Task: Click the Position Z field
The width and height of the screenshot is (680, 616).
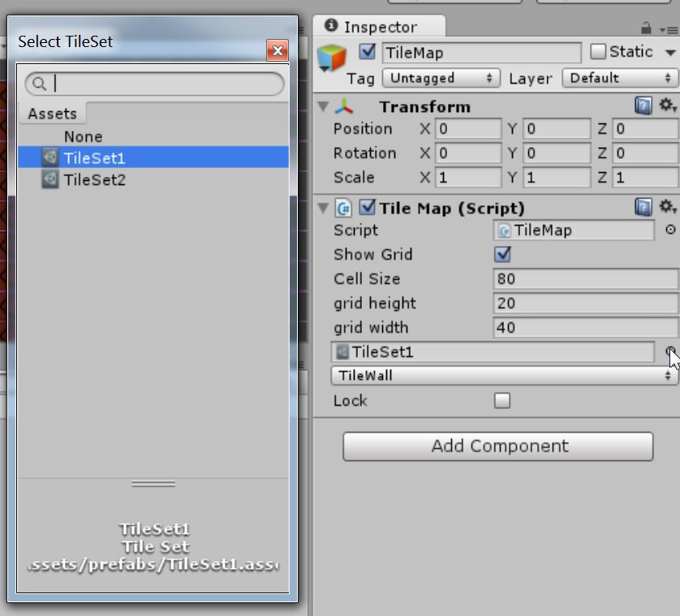Action: 646,129
